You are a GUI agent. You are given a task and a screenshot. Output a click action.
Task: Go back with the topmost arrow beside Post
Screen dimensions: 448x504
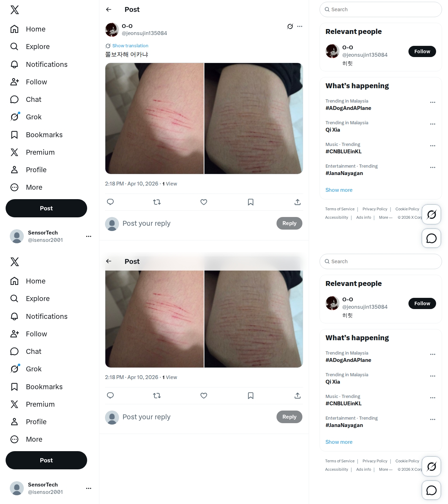109,9
